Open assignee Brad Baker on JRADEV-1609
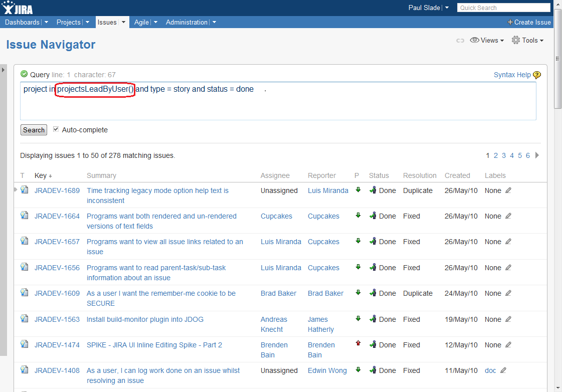The image size is (562, 392). coord(278,293)
